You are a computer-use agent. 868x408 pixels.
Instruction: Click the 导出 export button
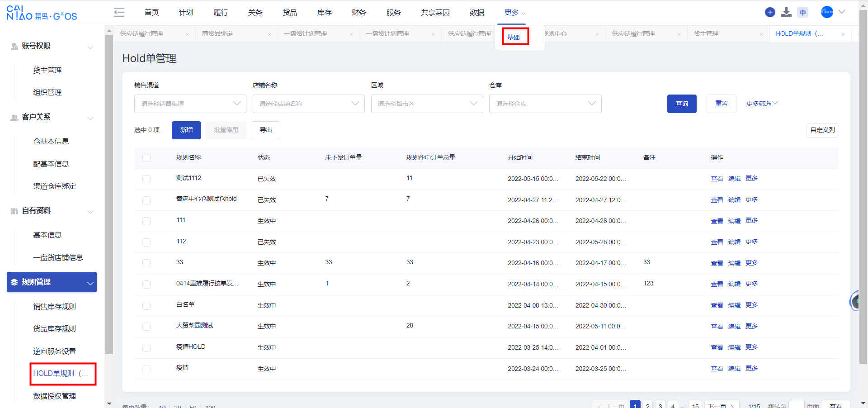pyautogui.click(x=266, y=130)
